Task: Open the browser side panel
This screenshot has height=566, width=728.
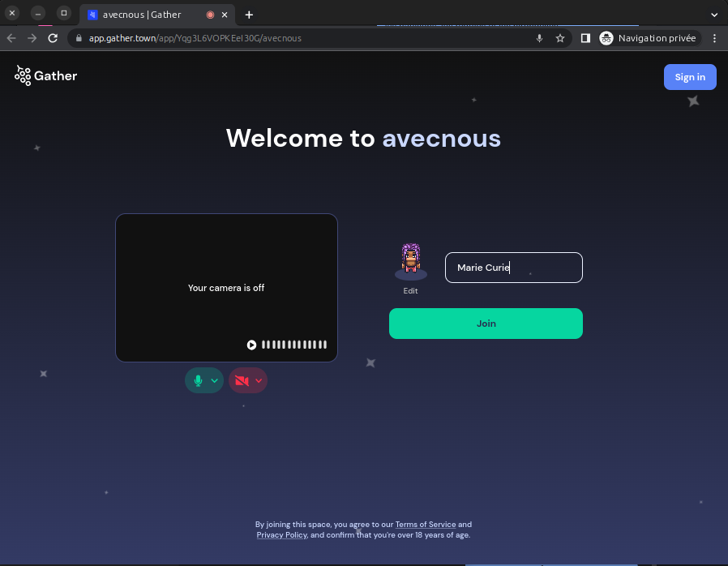Action: pos(585,38)
